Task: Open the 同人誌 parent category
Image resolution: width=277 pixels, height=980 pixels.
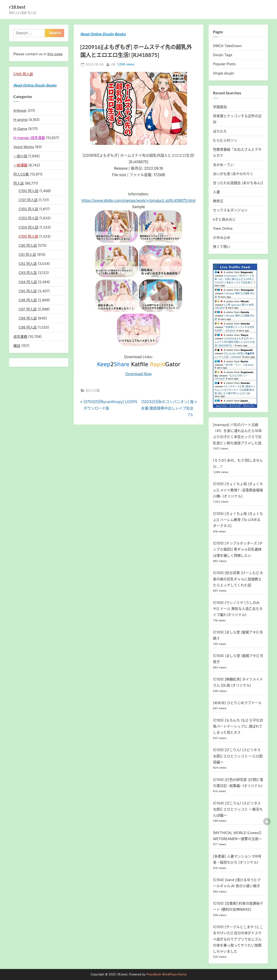Action: tap(19, 183)
